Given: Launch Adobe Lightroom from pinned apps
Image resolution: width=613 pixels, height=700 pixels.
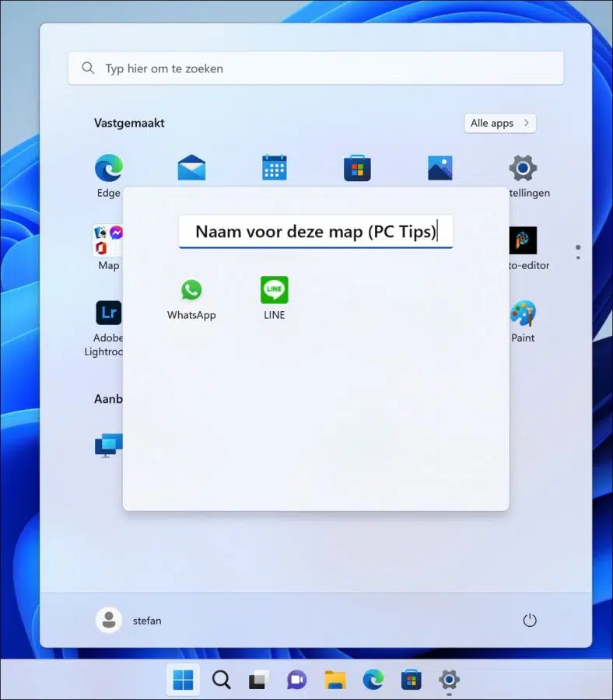Looking at the screenshot, I should tap(108, 313).
